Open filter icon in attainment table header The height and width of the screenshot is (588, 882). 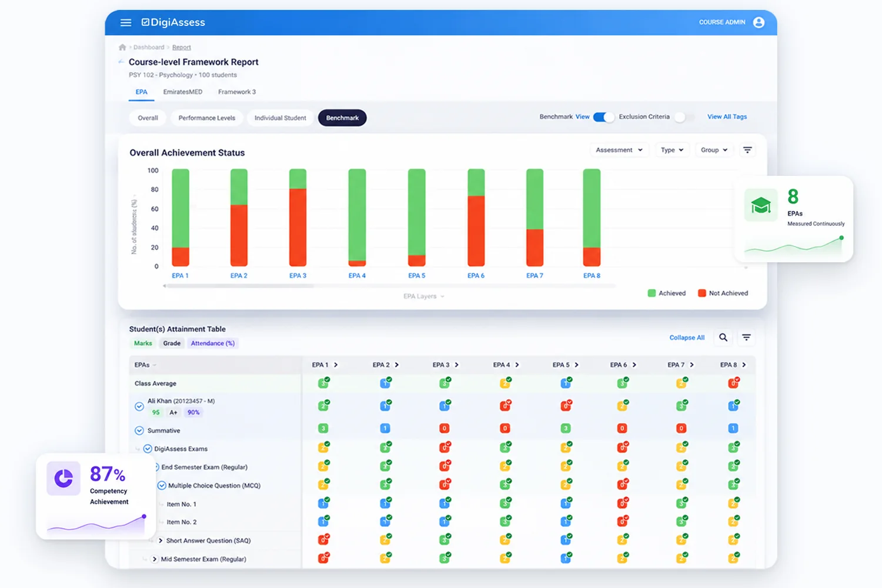[746, 338]
